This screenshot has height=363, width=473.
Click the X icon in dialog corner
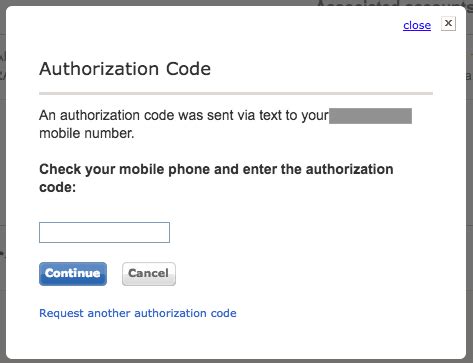tap(448, 24)
